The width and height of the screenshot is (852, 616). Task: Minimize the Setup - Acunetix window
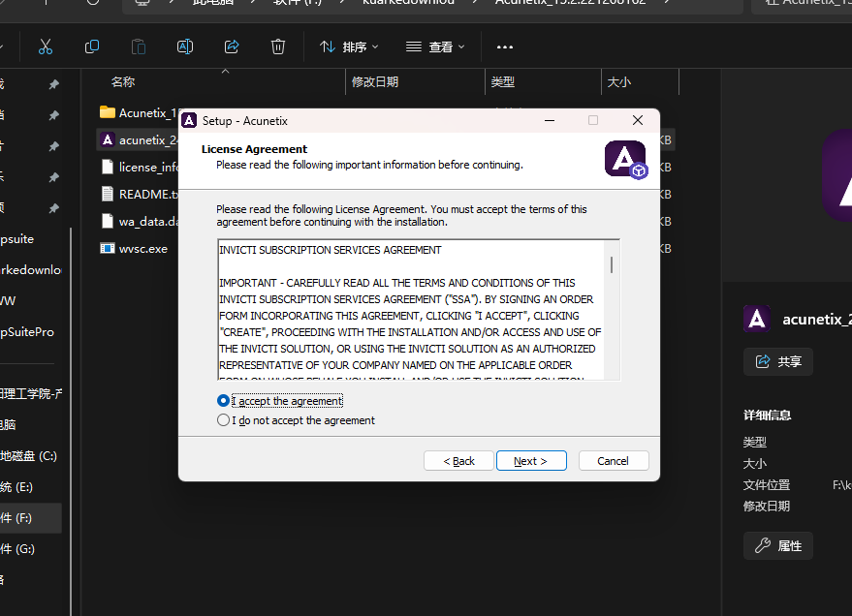550,120
